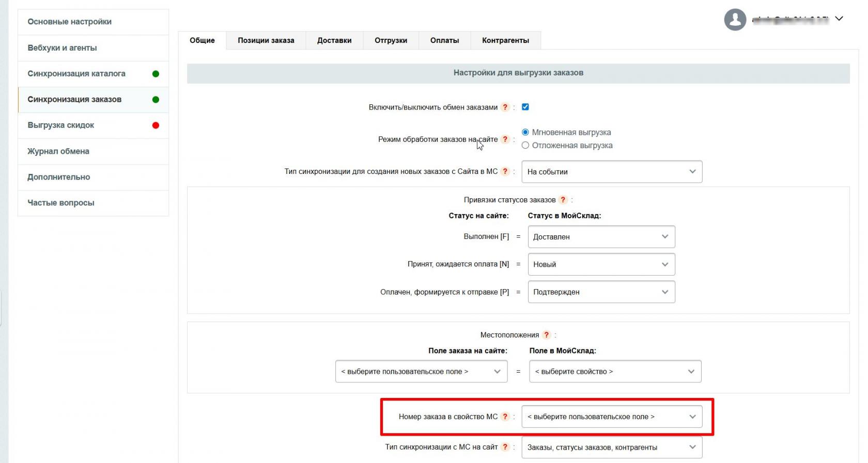Open Дополнительно in sidebar
This screenshot has width=868, height=463.
click(93, 177)
